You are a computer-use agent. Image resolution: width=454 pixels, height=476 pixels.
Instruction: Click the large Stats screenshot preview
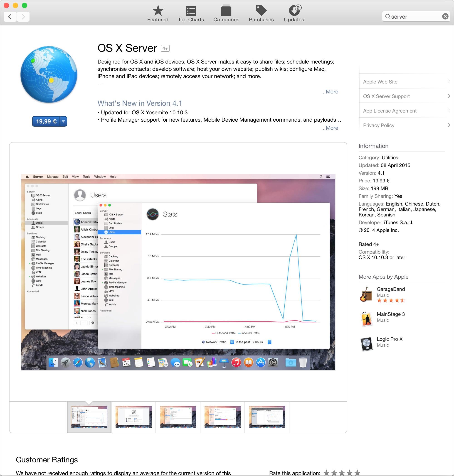(x=178, y=272)
